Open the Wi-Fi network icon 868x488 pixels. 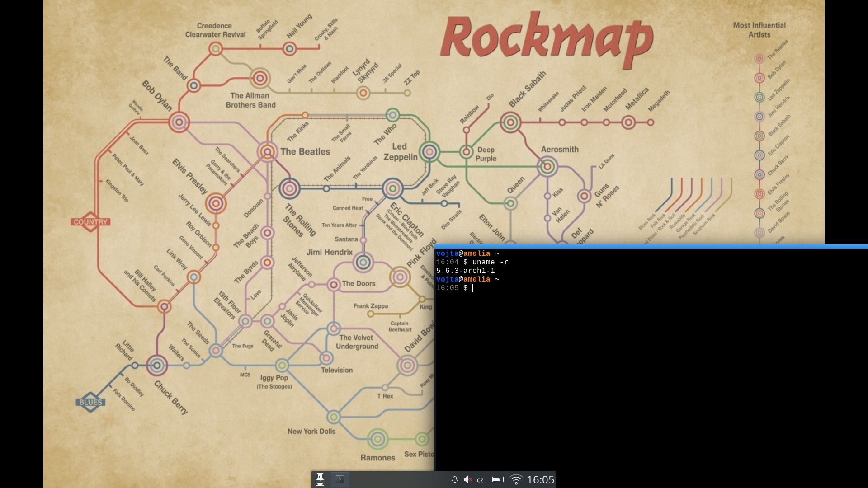pyautogui.click(x=516, y=479)
